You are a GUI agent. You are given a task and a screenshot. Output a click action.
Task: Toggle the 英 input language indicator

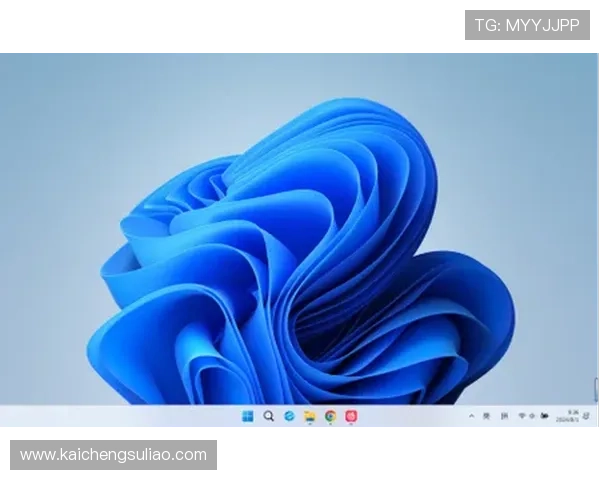tap(487, 416)
